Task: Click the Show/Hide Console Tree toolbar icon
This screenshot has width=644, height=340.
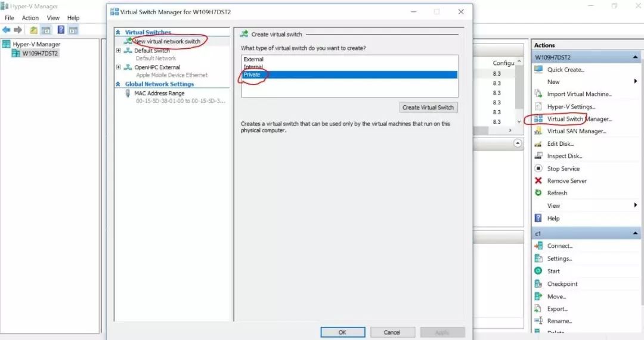Action: 46,30
